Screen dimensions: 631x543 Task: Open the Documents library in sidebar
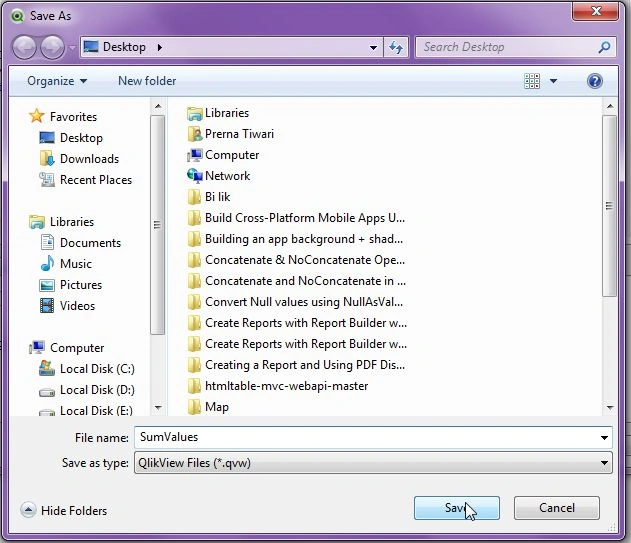pyautogui.click(x=80, y=243)
